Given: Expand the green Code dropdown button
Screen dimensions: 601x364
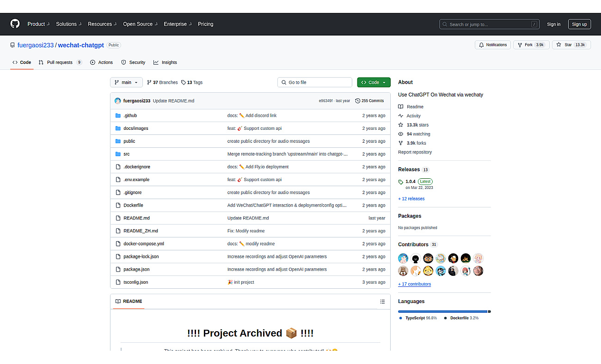Looking at the screenshot, I should 374,82.
